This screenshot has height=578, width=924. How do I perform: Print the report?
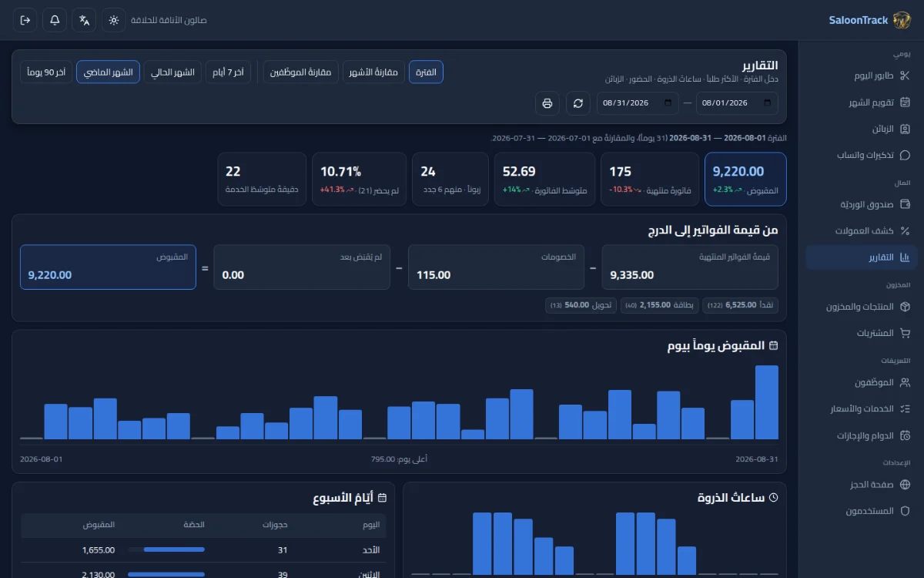tap(547, 102)
